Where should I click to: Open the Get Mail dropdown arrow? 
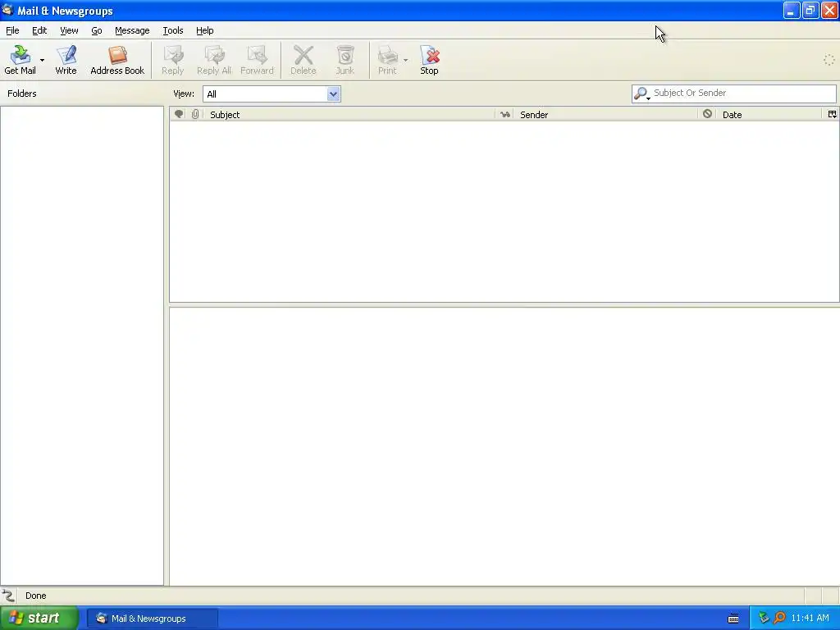(43, 60)
